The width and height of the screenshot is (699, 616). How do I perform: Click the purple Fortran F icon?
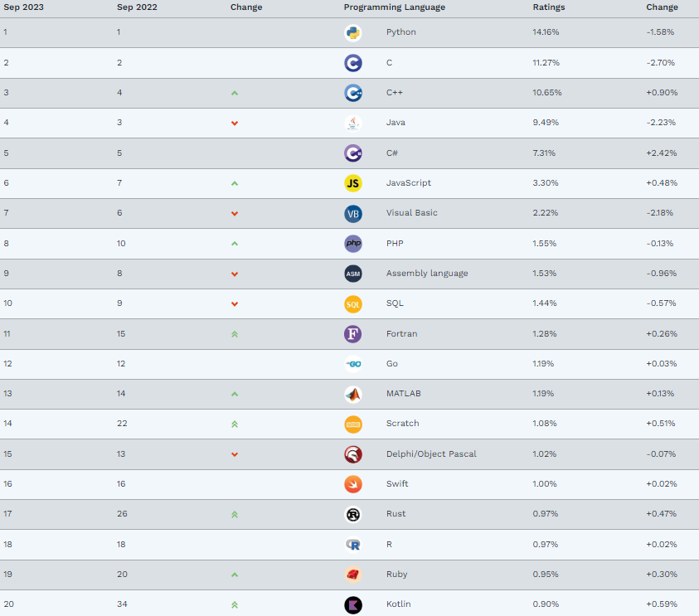[x=353, y=334]
